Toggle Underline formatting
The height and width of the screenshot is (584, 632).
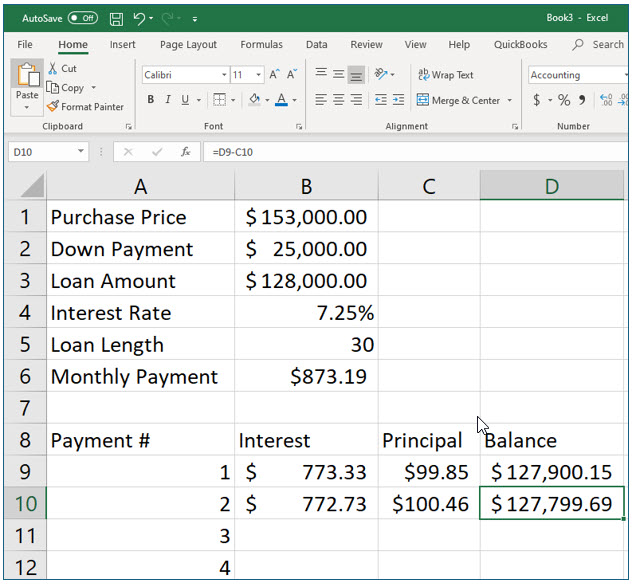(x=185, y=100)
